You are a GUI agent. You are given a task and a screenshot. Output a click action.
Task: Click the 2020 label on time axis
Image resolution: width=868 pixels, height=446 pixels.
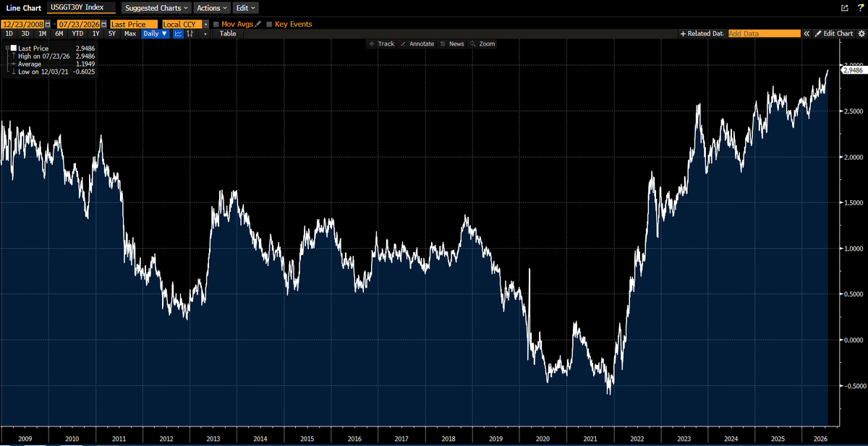(x=543, y=438)
